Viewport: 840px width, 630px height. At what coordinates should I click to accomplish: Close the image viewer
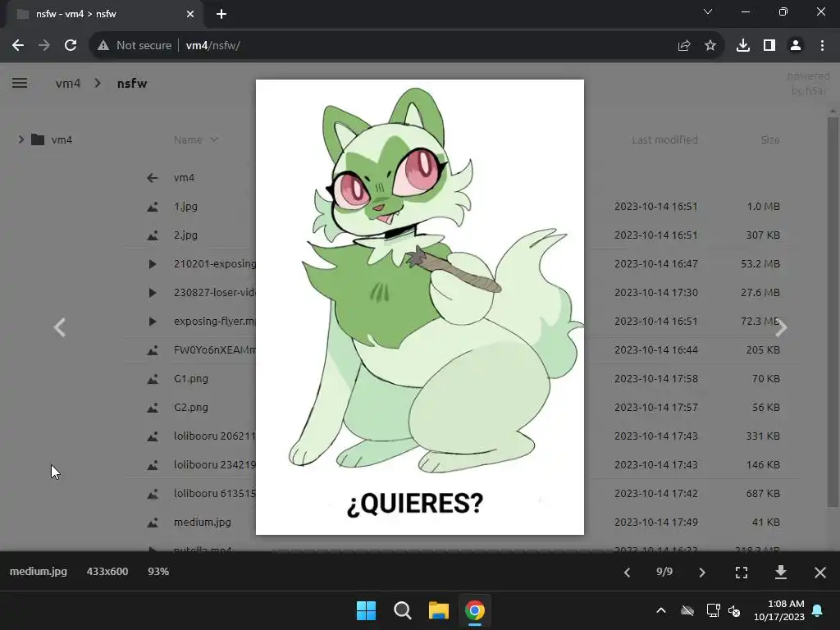[x=820, y=573]
